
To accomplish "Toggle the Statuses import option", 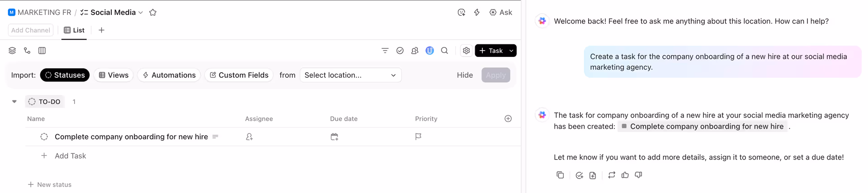I will coord(65,75).
